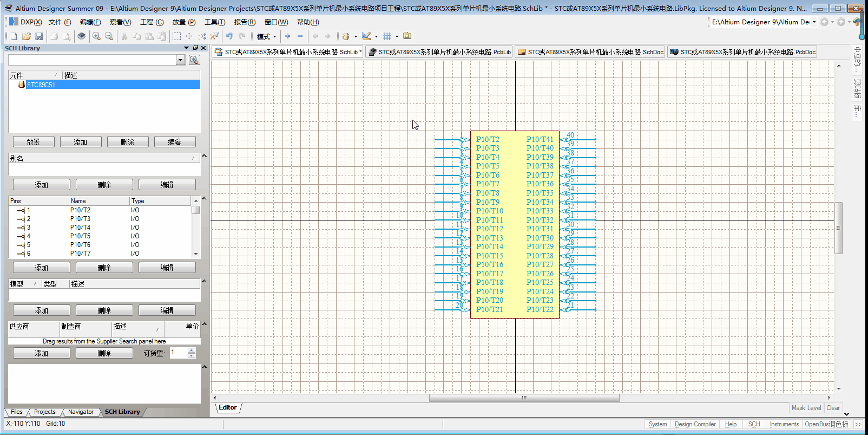Click the vertical scrollbar thumb of the editor
This screenshot has height=435, width=868.
[839, 228]
